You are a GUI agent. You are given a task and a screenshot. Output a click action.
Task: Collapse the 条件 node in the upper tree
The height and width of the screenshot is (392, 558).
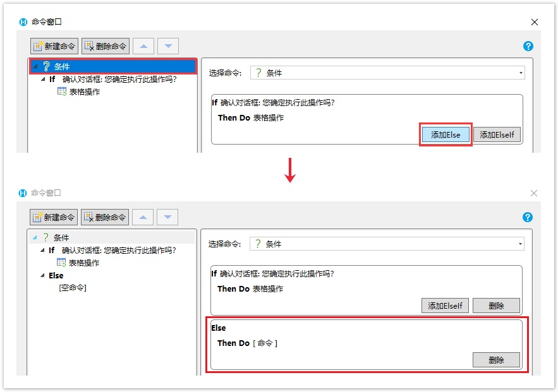point(35,66)
